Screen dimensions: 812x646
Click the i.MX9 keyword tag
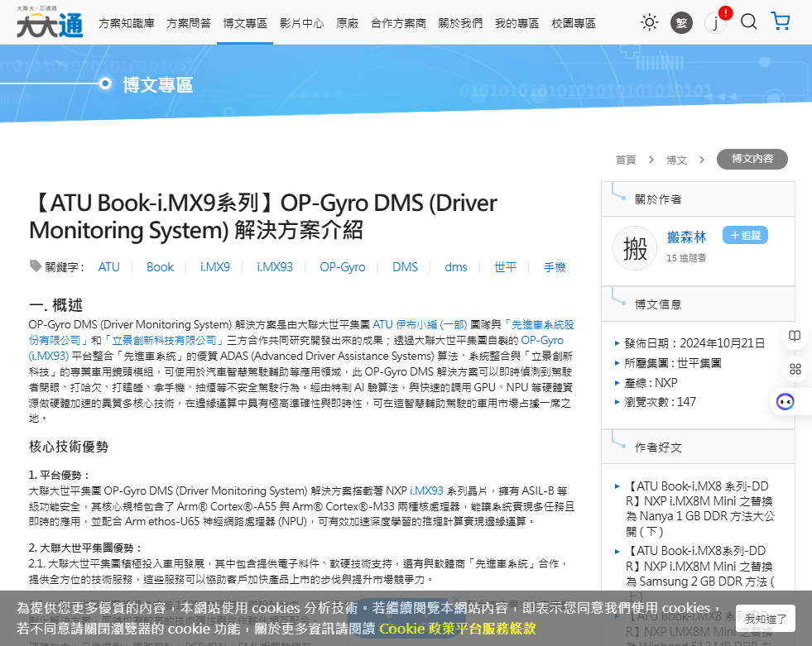(215, 267)
